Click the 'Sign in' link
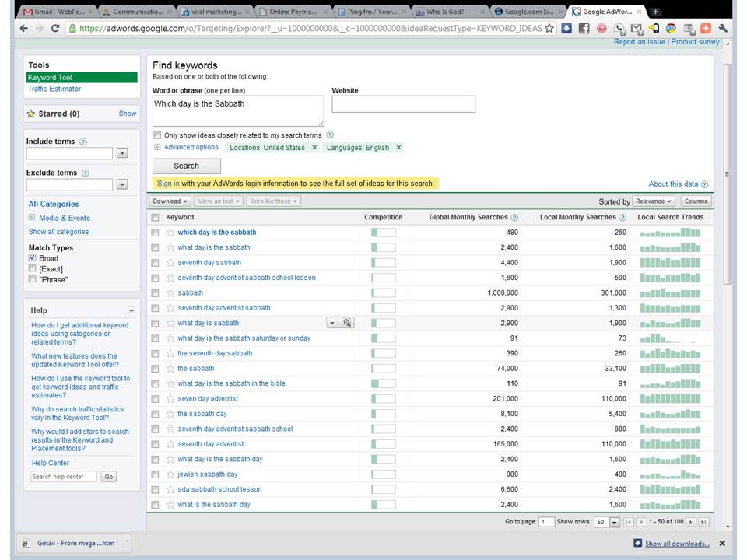 [168, 184]
